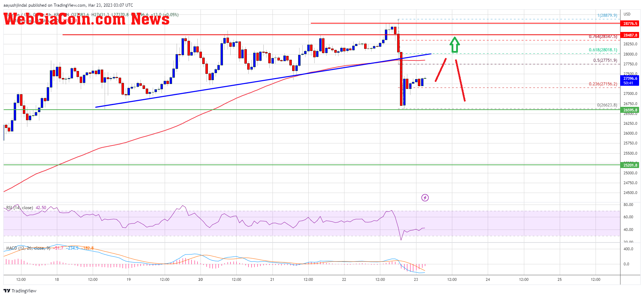Click date 23 on the time axis
This screenshot has height=297, width=644.
tap(416, 279)
